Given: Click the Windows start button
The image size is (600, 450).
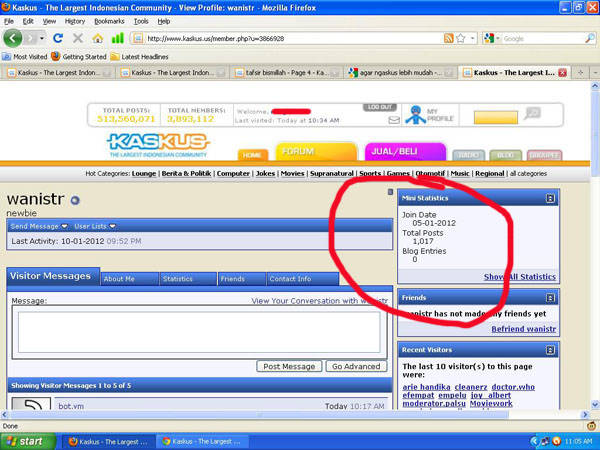Looking at the screenshot, I should [x=27, y=442].
